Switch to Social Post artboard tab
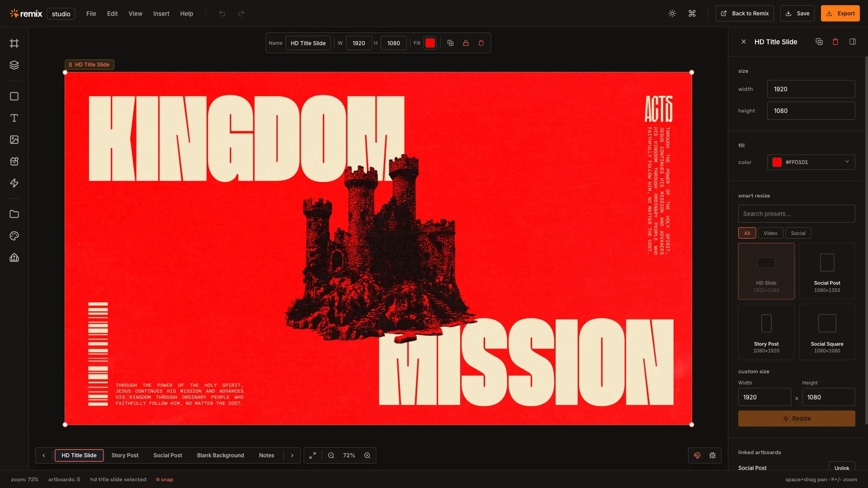 tap(168, 455)
